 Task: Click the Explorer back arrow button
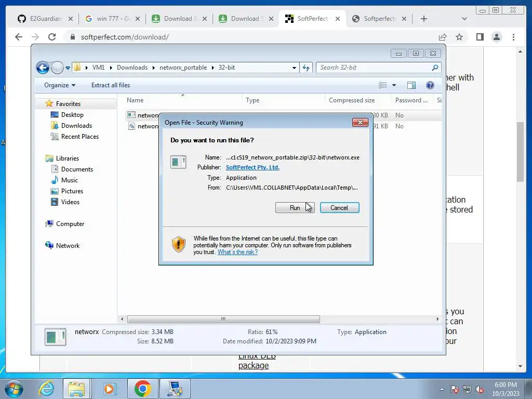tap(43, 68)
